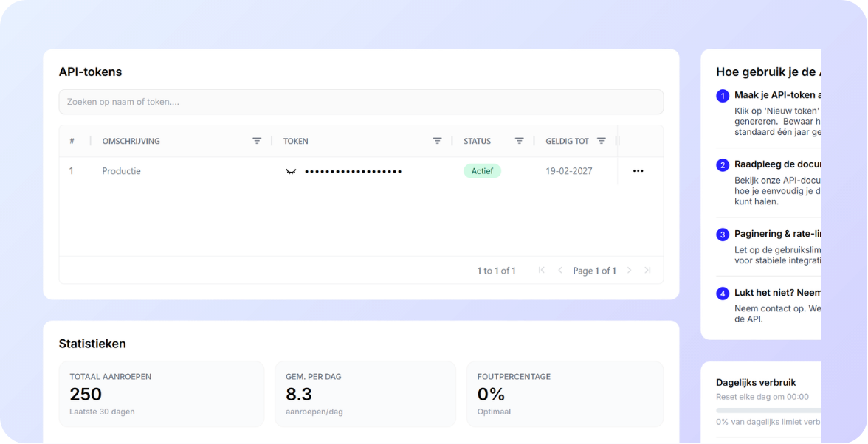Click the 'Laatste 30 dagen' caption
868x444 pixels.
pyautogui.click(x=102, y=412)
